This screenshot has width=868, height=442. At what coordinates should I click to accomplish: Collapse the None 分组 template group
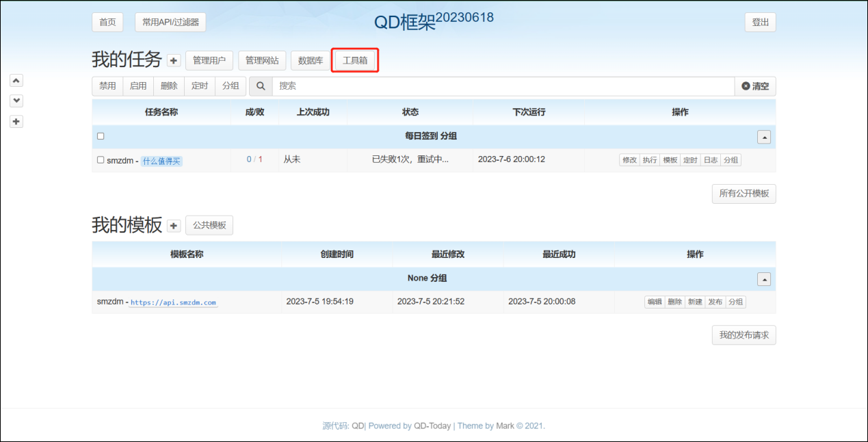click(764, 279)
